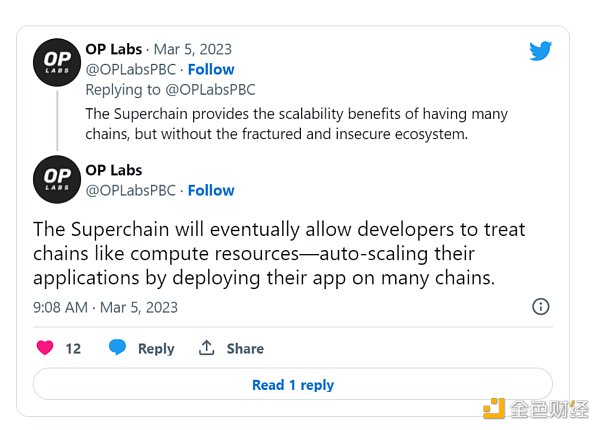Open the tweet info circle icon
This screenshot has width=600, height=430.
(x=541, y=306)
